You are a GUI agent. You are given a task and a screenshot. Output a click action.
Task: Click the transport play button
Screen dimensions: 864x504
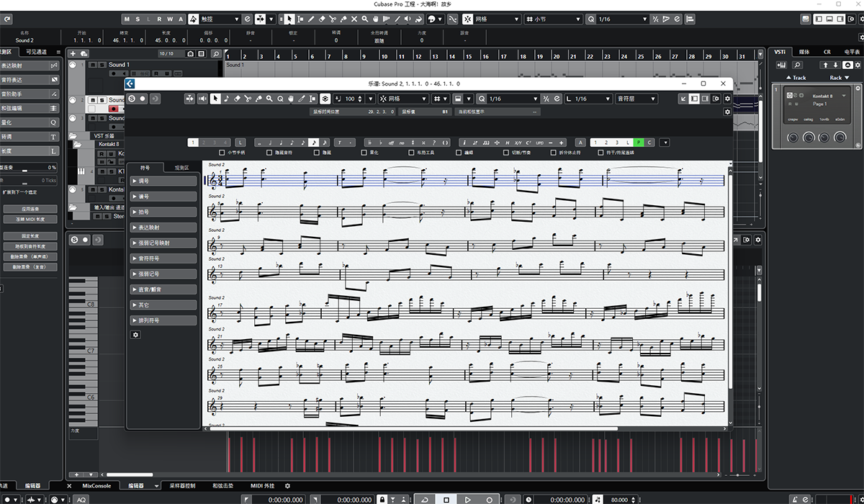pyautogui.click(x=468, y=499)
